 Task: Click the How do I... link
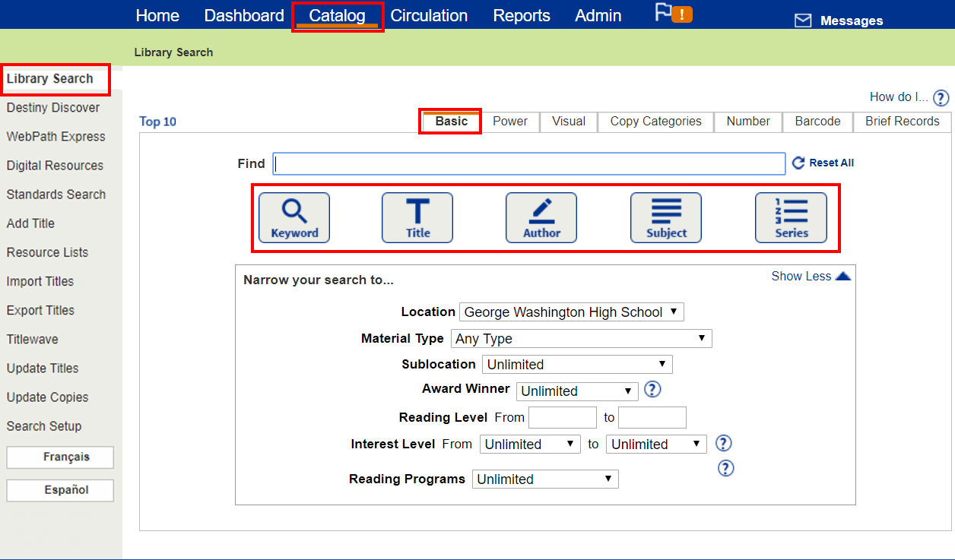[899, 97]
